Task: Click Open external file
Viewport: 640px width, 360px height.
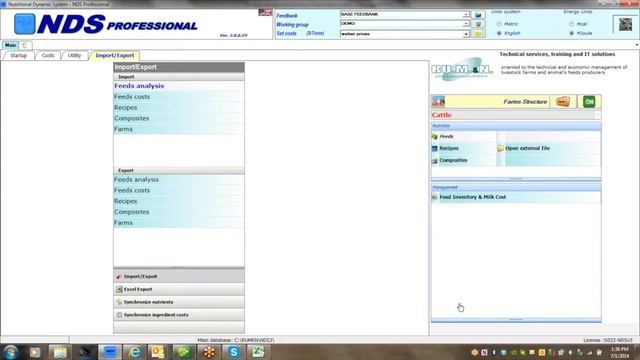Action: pyautogui.click(x=527, y=148)
